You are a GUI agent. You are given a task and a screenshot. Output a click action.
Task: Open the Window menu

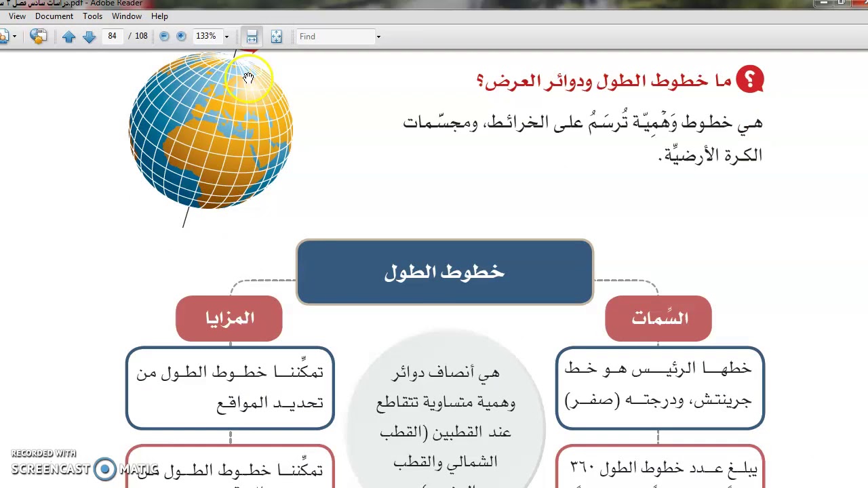tap(127, 16)
